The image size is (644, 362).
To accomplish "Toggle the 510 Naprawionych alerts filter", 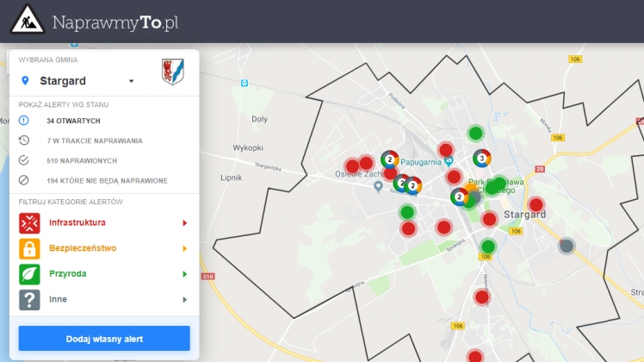I will click(x=81, y=161).
